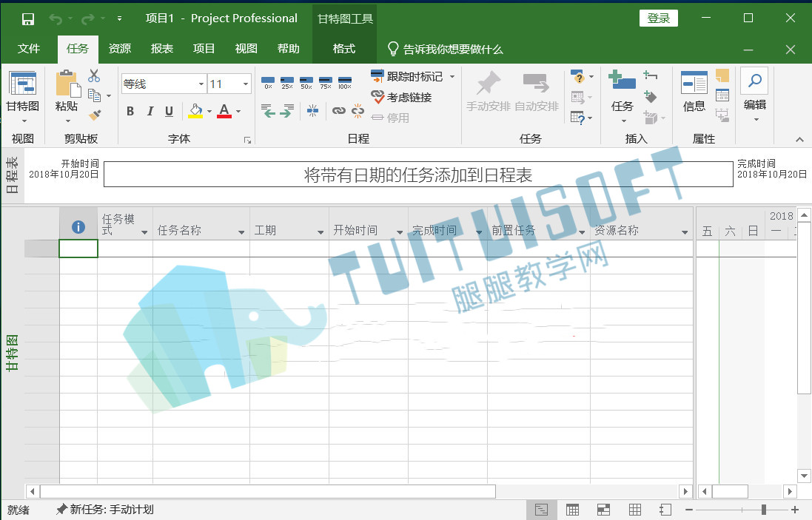Switch to the 报表 ribbon tab
812x520 pixels.
coord(161,49)
